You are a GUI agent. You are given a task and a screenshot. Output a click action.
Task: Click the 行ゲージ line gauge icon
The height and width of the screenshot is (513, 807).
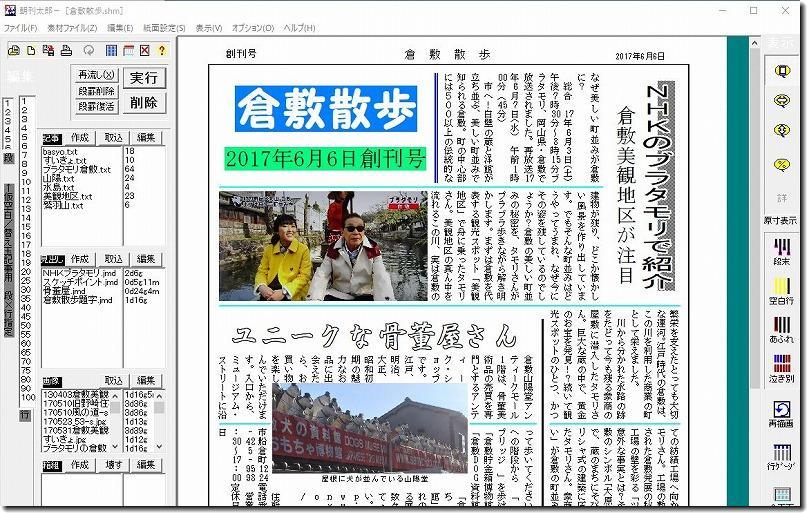(x=781, y=457)
